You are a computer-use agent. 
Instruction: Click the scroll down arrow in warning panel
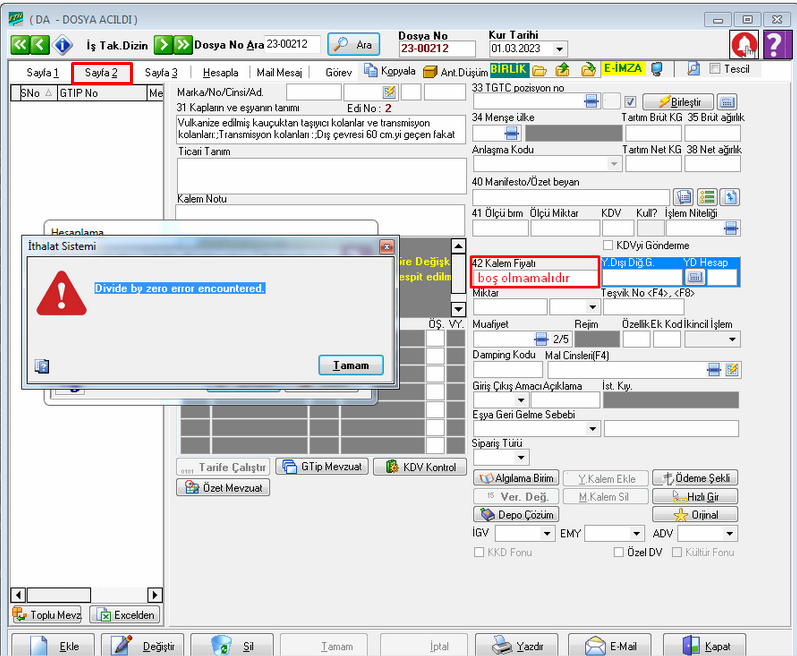coord(458,309)
